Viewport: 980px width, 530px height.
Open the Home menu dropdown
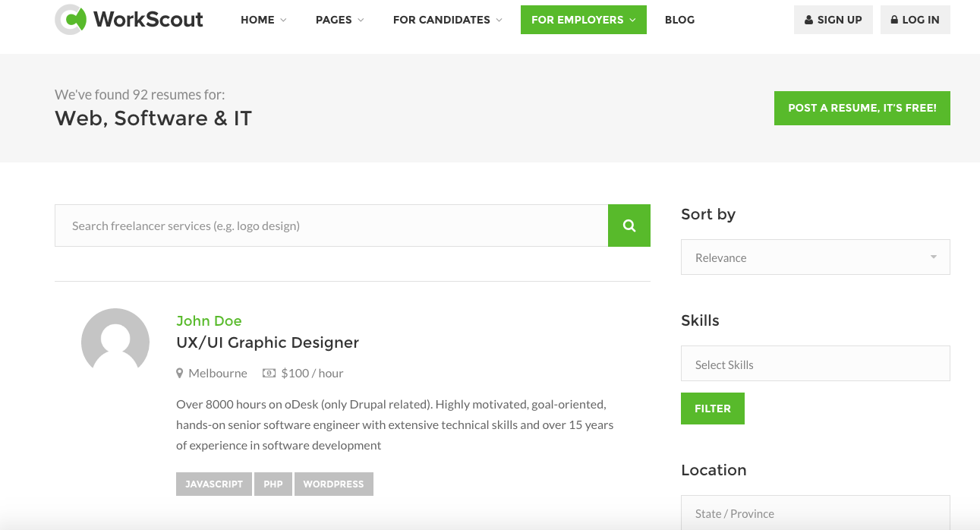[263, 20]
